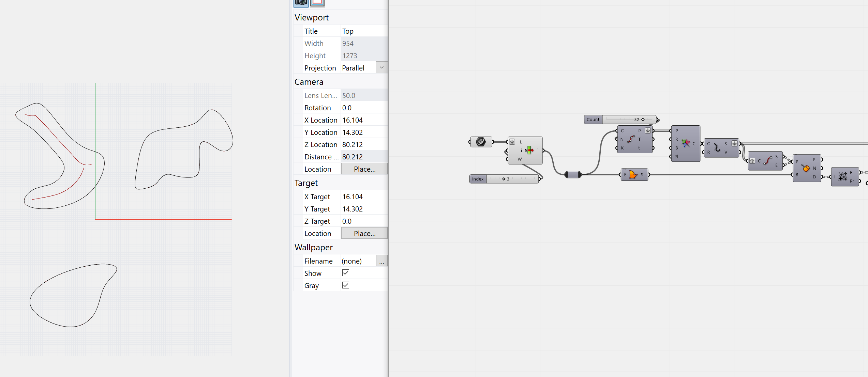Open the red rectangle properties page icon

(317, 3)
